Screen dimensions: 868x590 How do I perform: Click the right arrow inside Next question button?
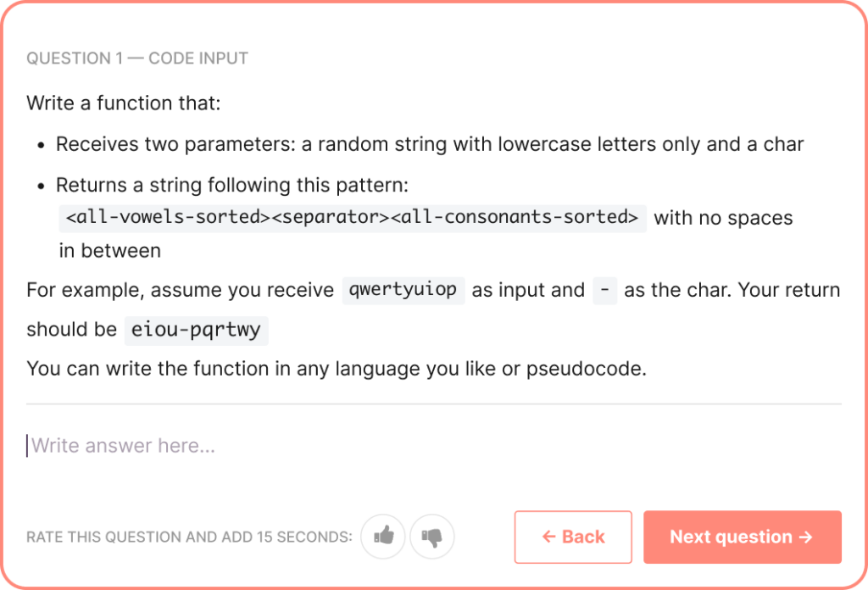click(x=805, y=537)
